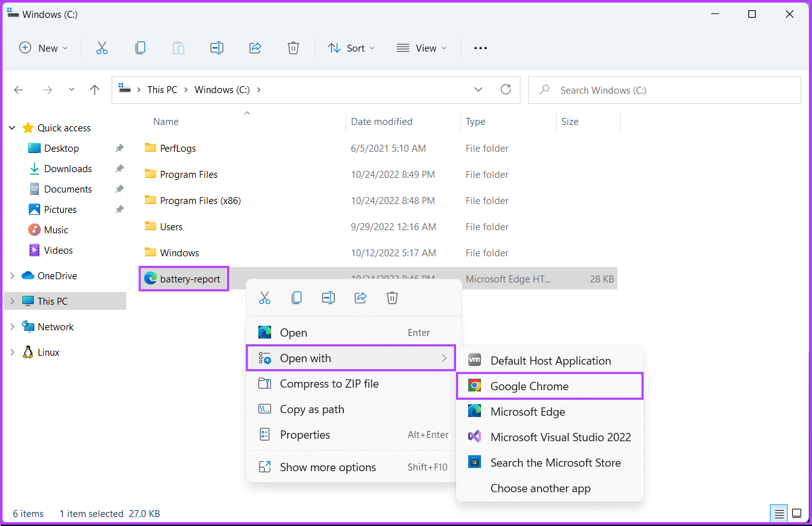Open Downloads in Quick access
This screenshot has height=526, width=812.
point(68,169)
